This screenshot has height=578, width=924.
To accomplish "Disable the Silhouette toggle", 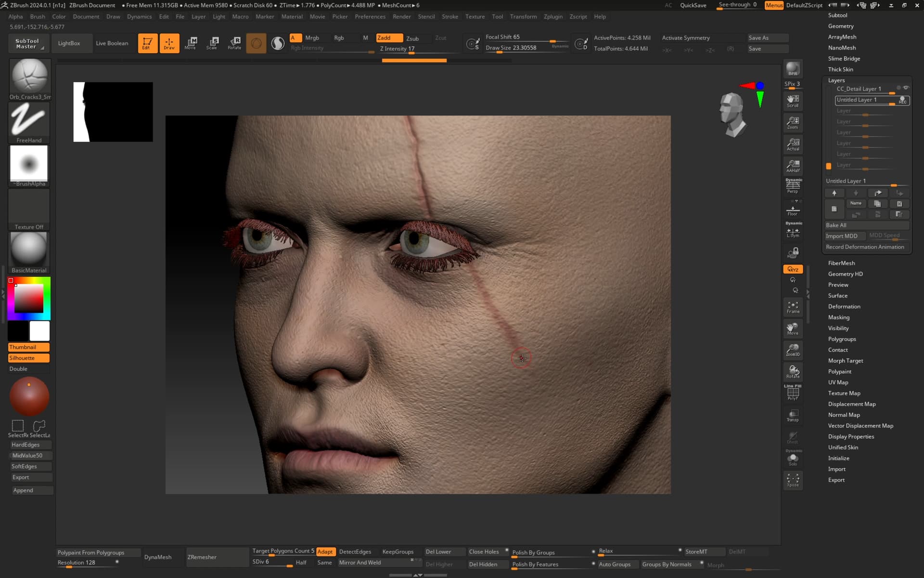I will pos(29,358).
